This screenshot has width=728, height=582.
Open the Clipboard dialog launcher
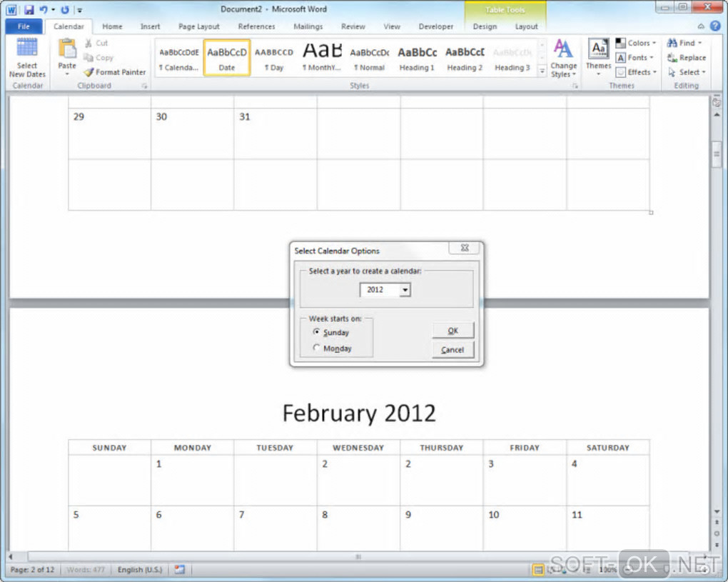tap(144, 86)
